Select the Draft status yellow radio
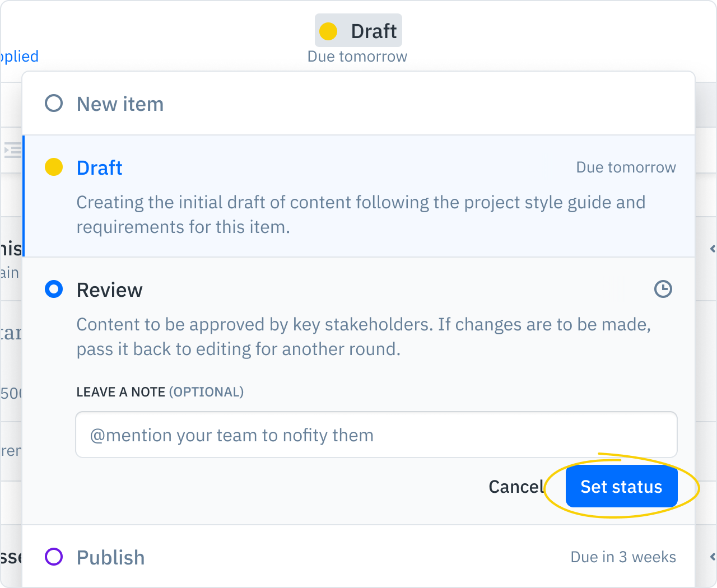This screenshot has width=717, height=588. [54, 167]
